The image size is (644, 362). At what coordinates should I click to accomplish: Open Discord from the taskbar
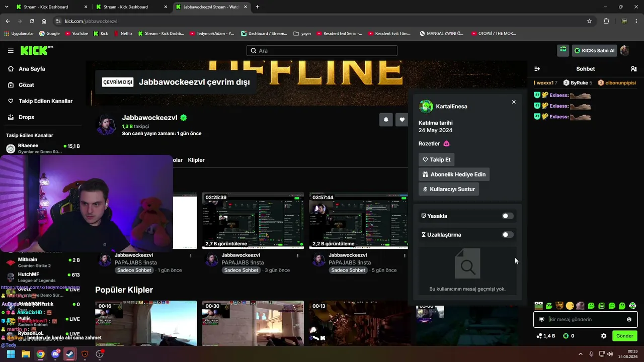point(55,354)
